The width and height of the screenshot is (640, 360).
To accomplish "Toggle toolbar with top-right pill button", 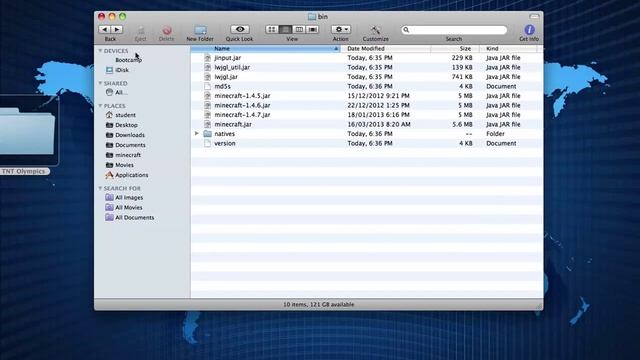I will [x=534, y=16].
